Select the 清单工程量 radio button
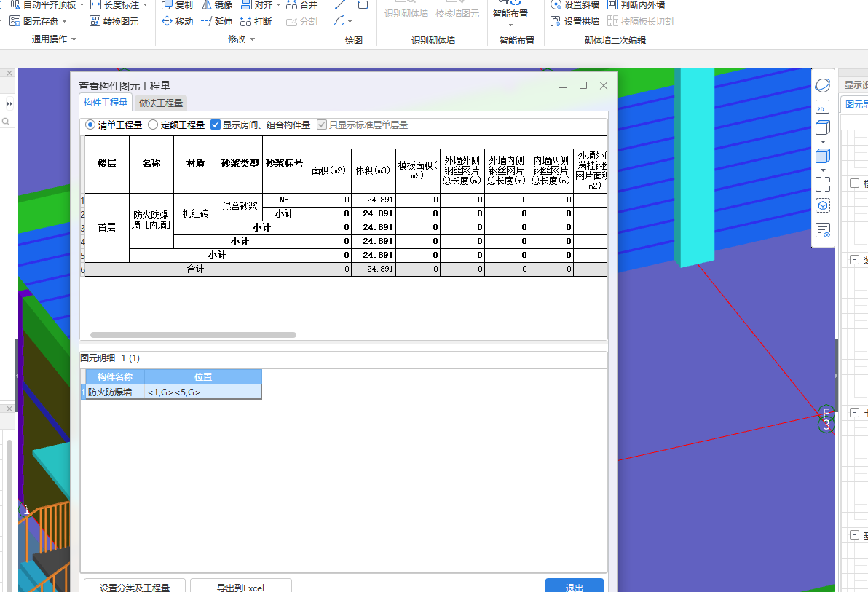This screenshot has width=868, height=592. tap(90, 125)
